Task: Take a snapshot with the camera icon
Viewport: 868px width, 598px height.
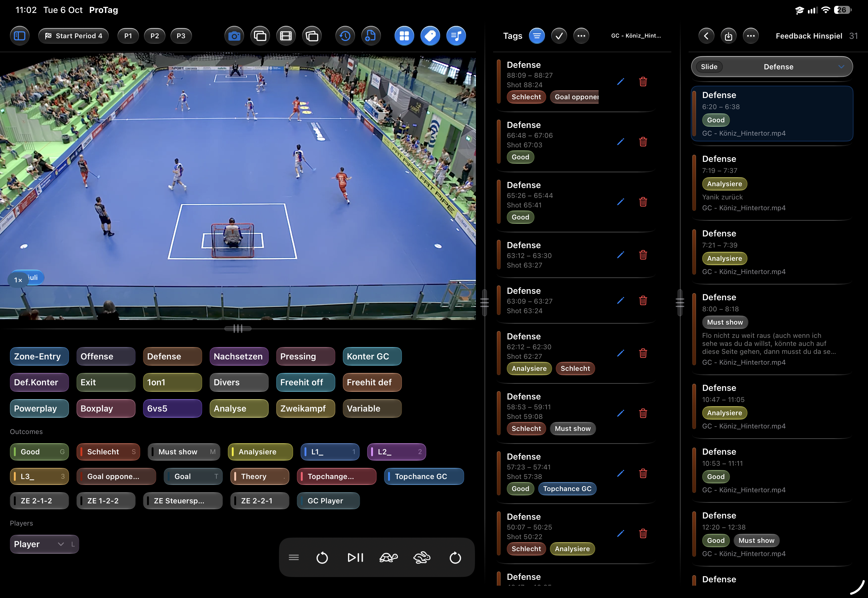Action: (x=234, y=36)
